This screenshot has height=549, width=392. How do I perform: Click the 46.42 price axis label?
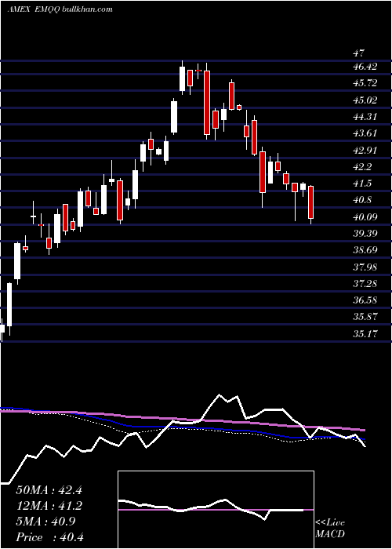click(x=365, y=67)
